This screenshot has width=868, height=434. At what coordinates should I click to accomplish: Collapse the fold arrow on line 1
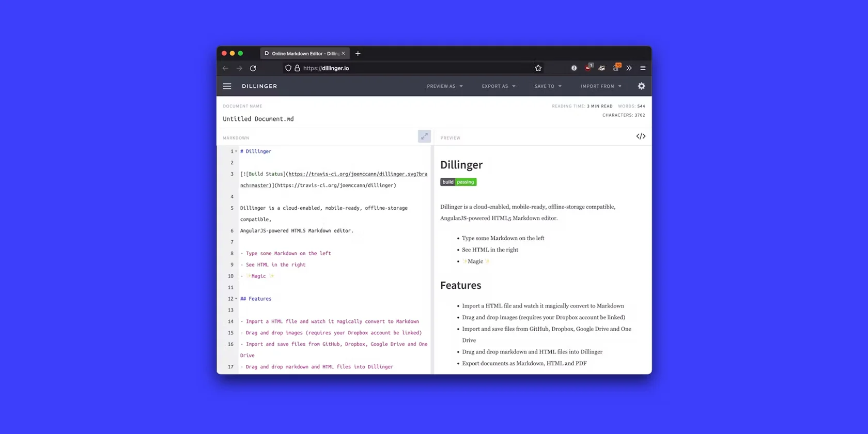pos(236,151)
